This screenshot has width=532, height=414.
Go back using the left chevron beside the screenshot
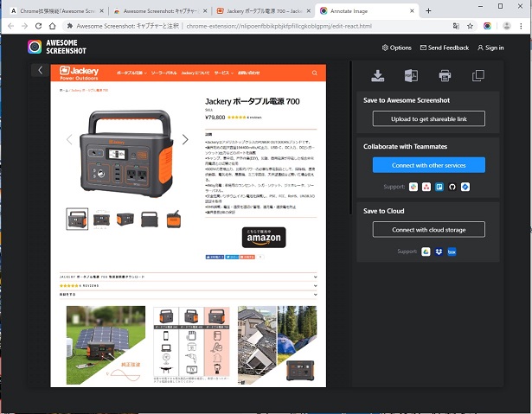coord(40,70)
